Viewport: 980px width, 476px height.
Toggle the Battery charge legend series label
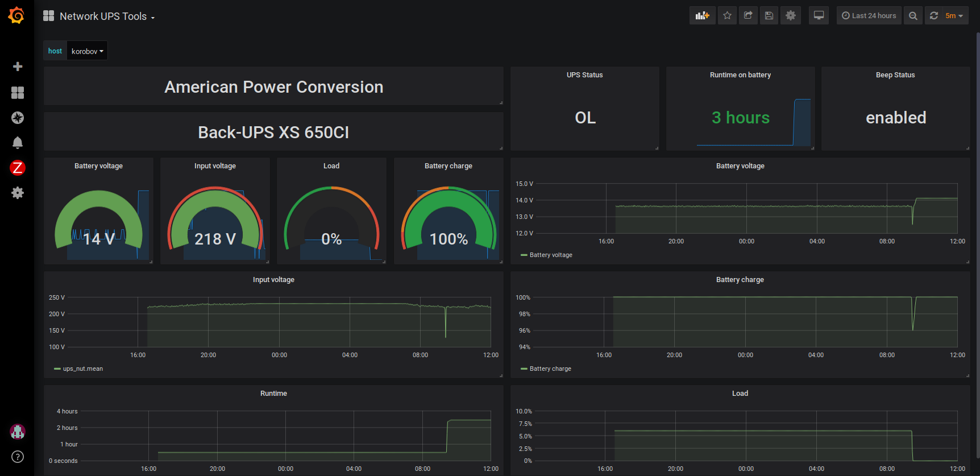click(x=550, y=369)
